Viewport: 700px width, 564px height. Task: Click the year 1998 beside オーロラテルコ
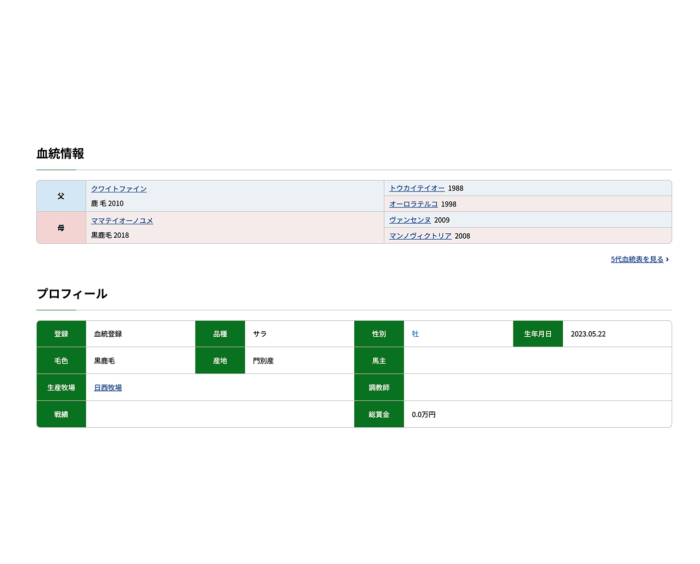tap(449, 204)
